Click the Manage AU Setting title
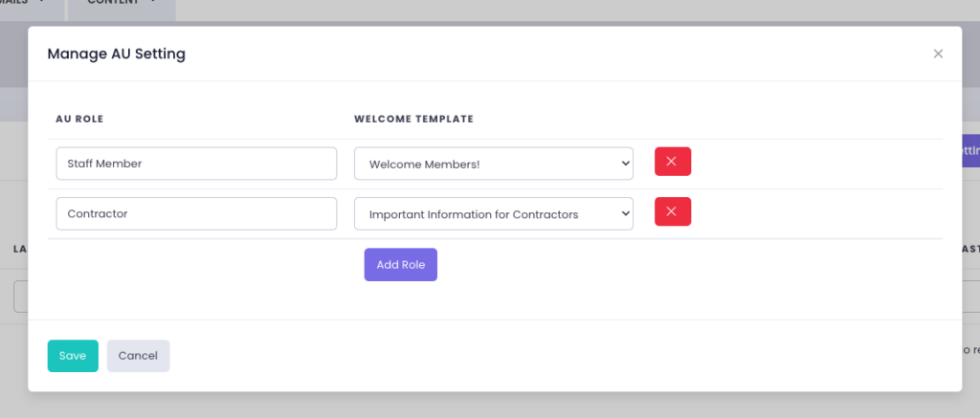980x418 pixels. [116, 54]
